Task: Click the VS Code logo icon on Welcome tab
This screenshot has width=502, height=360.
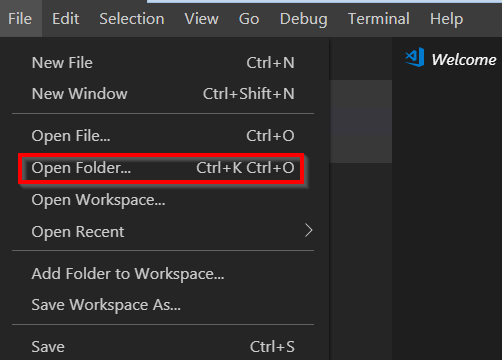Action: tap(415, 57)
